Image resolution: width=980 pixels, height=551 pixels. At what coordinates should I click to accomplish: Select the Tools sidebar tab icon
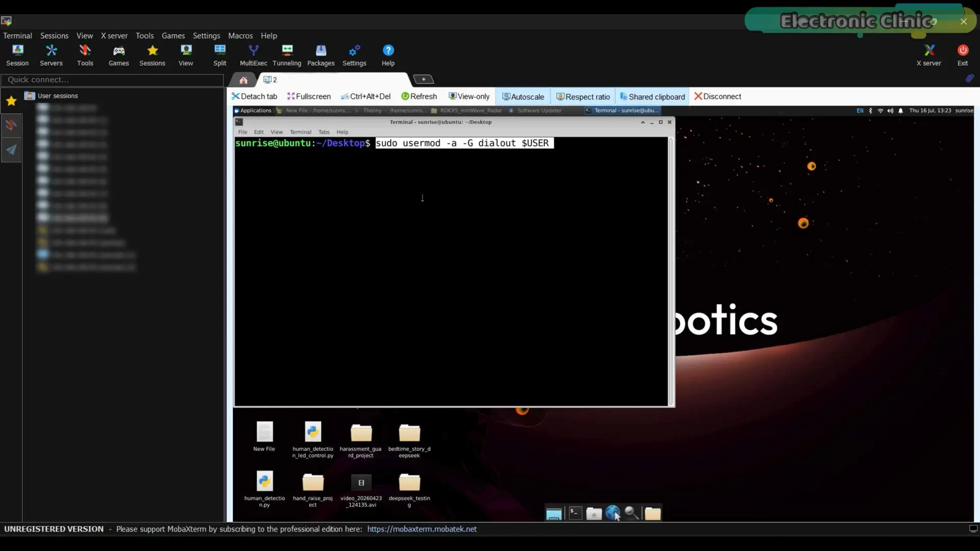point(11,125)
